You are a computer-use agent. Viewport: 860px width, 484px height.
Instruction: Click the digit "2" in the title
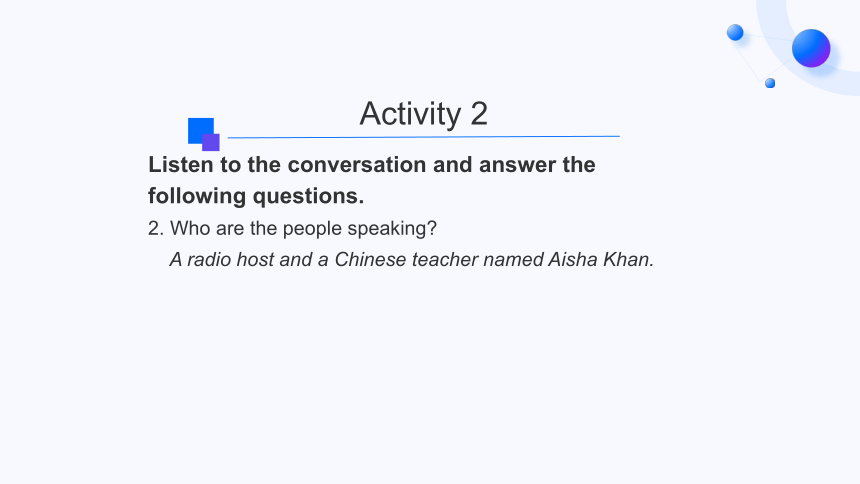[x=479, y=114]
